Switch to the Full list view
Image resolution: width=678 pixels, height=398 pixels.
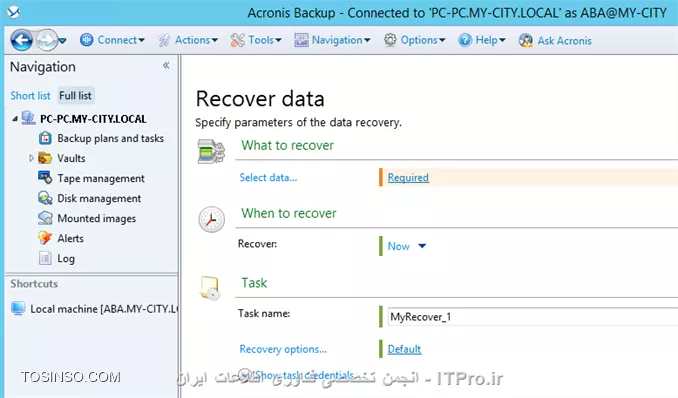(x=75, y=96)
